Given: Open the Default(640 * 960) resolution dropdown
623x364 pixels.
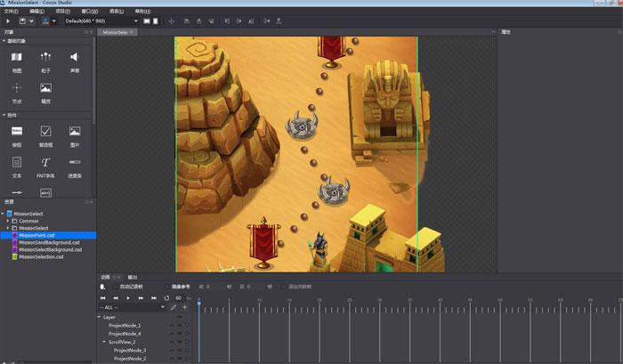Looking at the screenshot, I should tap(101, 21).
